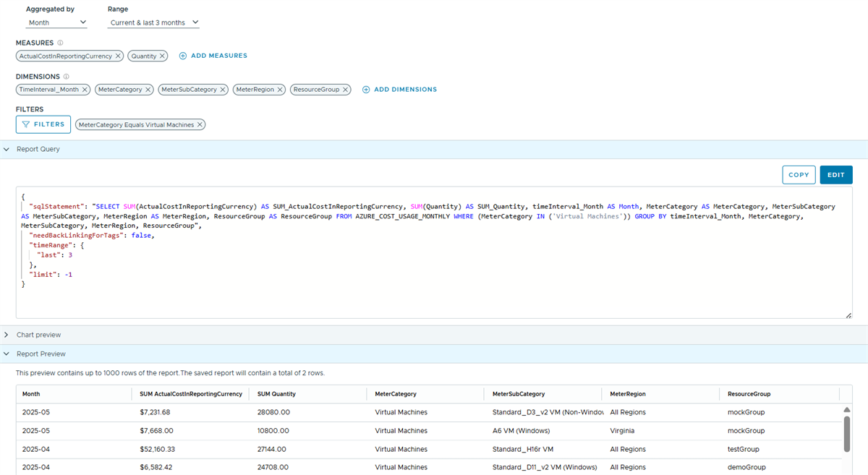Screen dimensions: 868x475
Task: Click the report preview table scrollbar
Action: pos(847,432)
